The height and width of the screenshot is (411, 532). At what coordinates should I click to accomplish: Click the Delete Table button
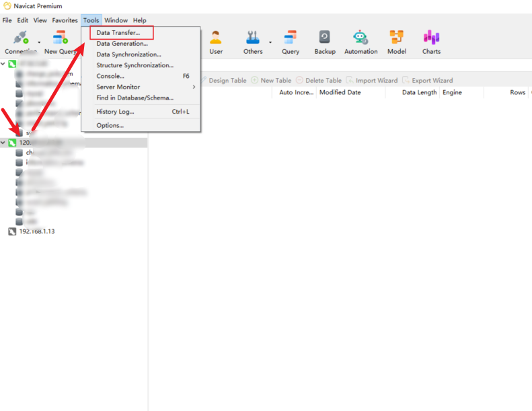[x=319, y=81]
